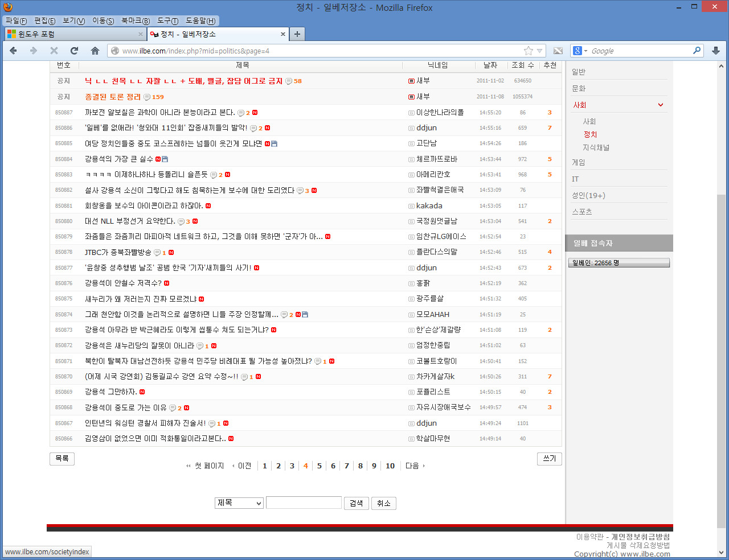Viewport: 729px width, 560px height.
Task: Click the Firefox logo in title bar
Action: coord(7,7)
